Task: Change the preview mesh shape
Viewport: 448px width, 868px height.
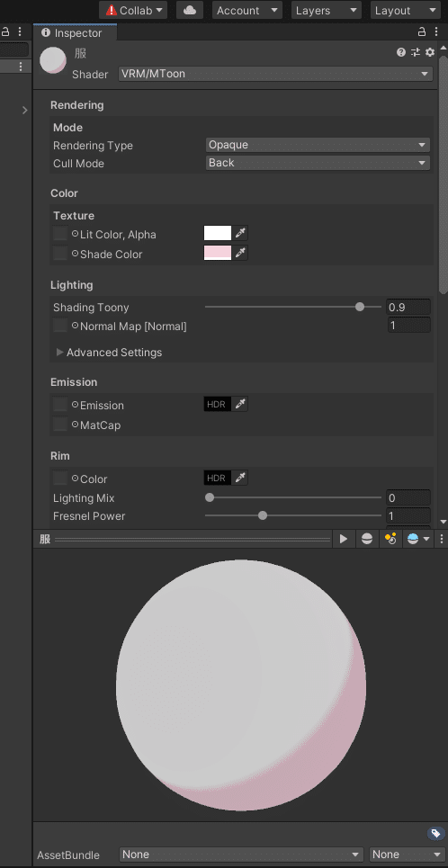Action: (367, 539)
